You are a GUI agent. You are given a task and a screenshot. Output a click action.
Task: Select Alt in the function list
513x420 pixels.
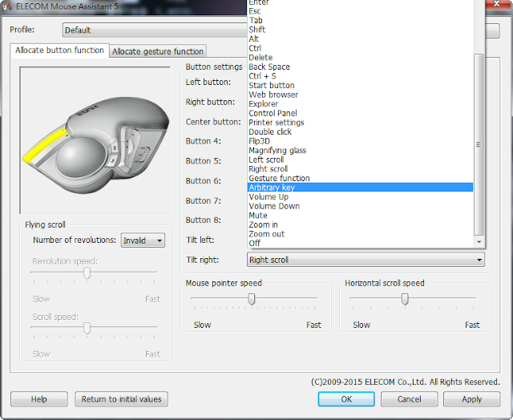pyautogui.click(x=360, y=39)
